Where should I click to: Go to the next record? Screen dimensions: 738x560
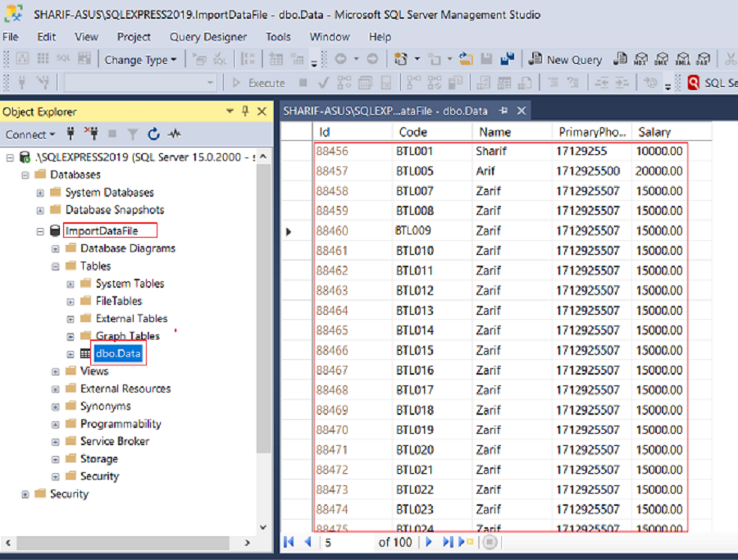[x=429, y=542]
